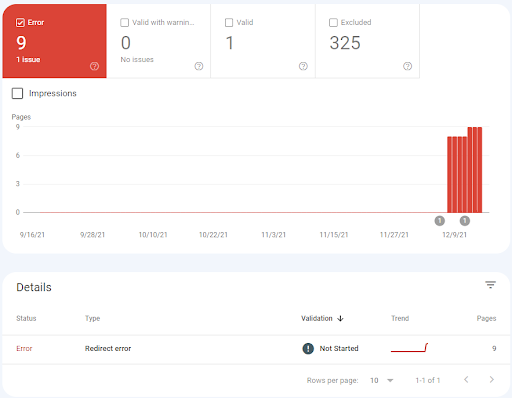Image resolution: width=512 pixels, height=398 pixels.
Task: Click the large Error count 9
Action: (21, 43)
